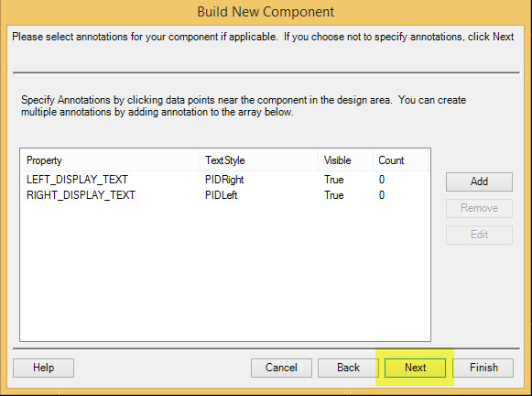Click the disabled Remove button
Screen dimensions: 532x396
tap(479, 208)
